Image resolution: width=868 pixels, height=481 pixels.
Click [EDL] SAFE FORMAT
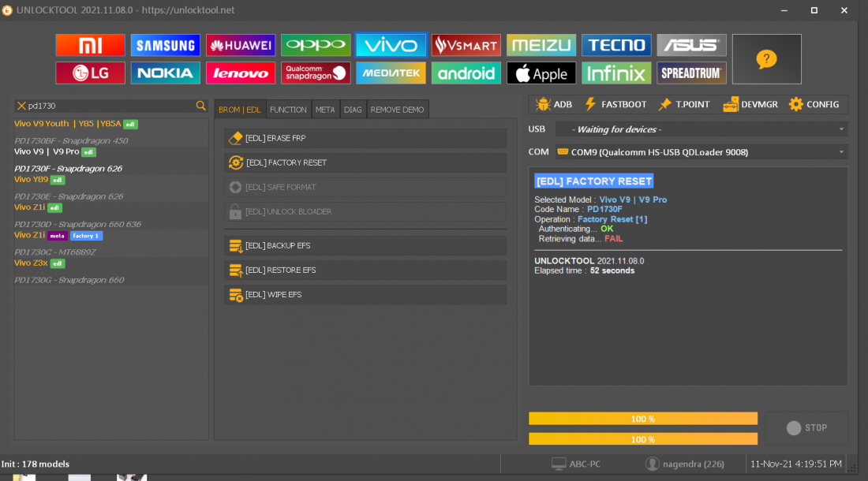pyautogui.click(x=365, y=187)
